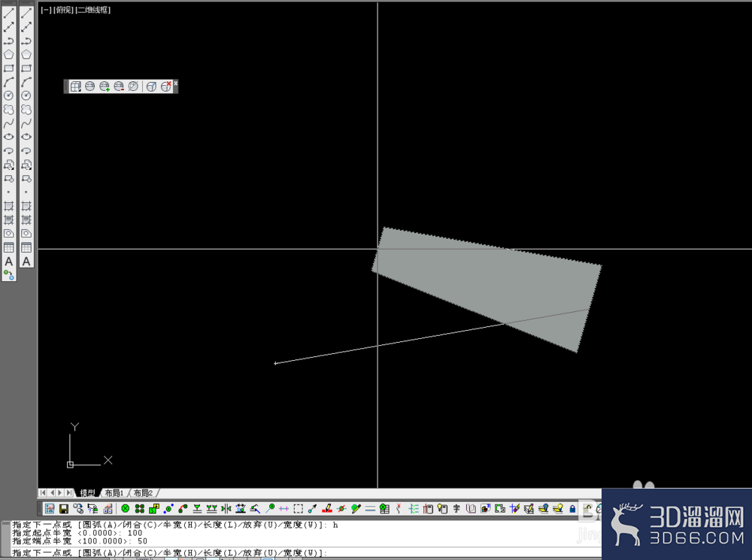
Task: Select the Rectangle tool in the leftmost draw toolbar
Action: [8, 68]
